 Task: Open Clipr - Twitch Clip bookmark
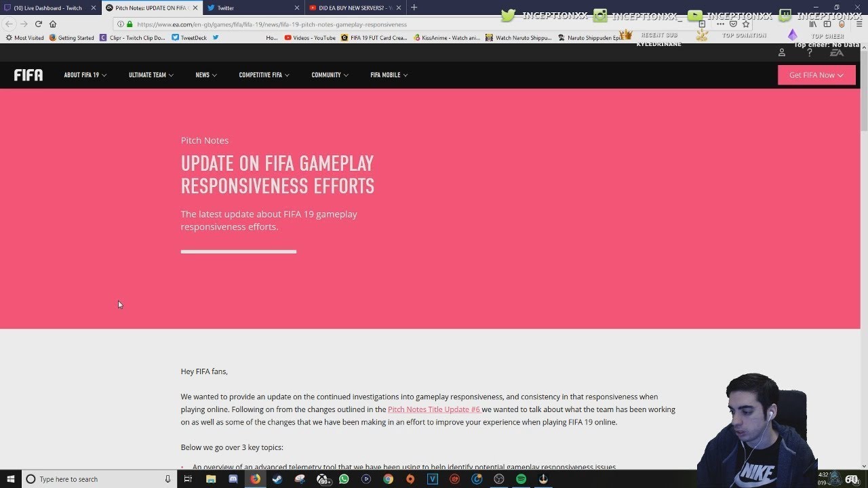(x=132, y=38)
